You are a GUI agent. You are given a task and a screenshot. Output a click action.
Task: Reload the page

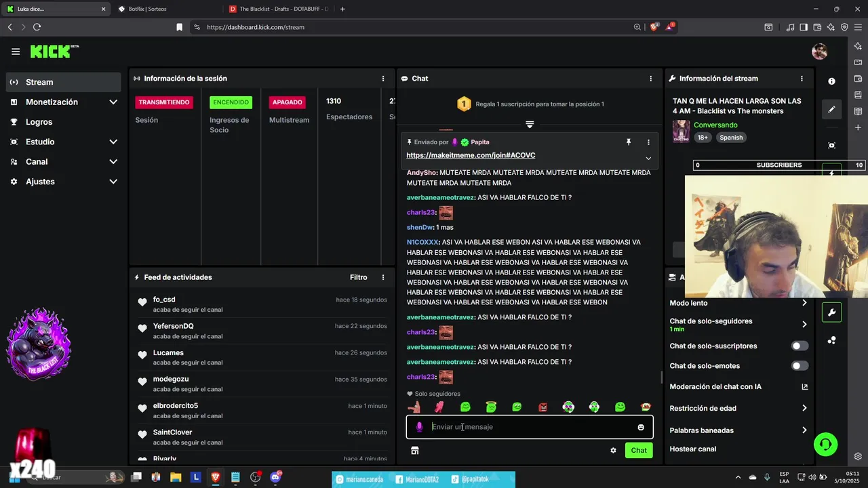(x=37, y=27)
